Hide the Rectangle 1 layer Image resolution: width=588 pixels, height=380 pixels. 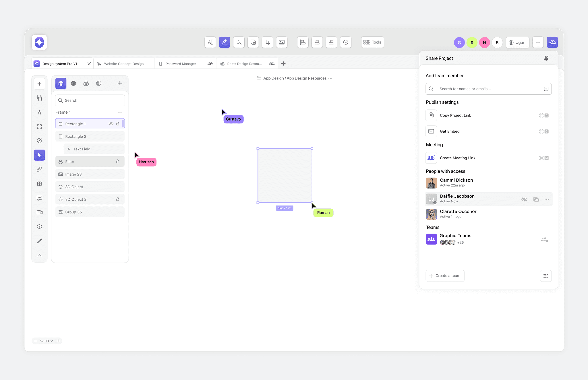coord(111,124)
